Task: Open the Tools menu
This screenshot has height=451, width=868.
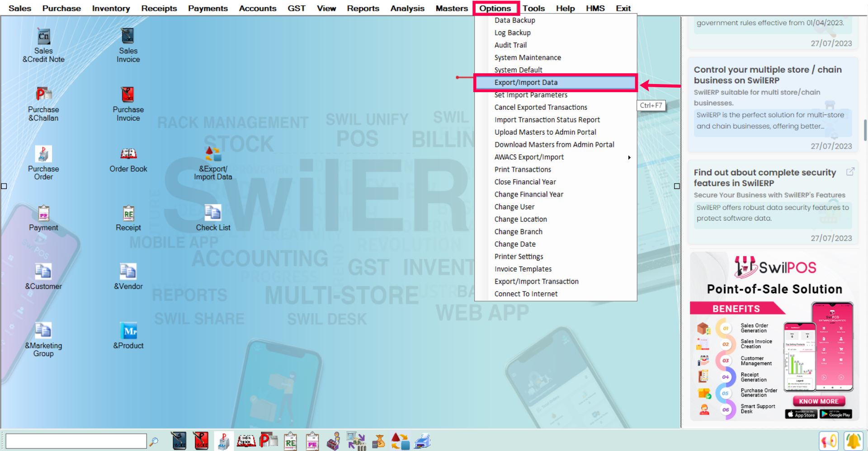Action: pyautogui.click(x=533, y=8)
